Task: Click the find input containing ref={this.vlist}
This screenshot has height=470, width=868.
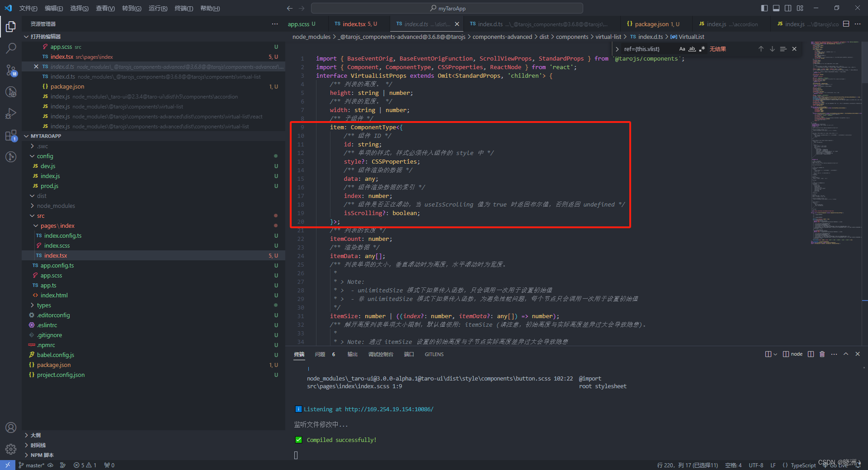Action: [x=649, y=49]
